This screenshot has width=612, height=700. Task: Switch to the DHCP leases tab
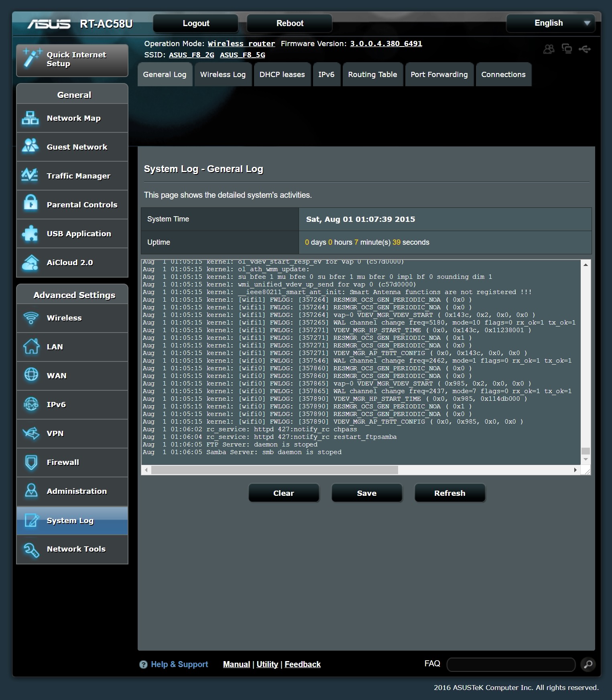pos(282,75)
